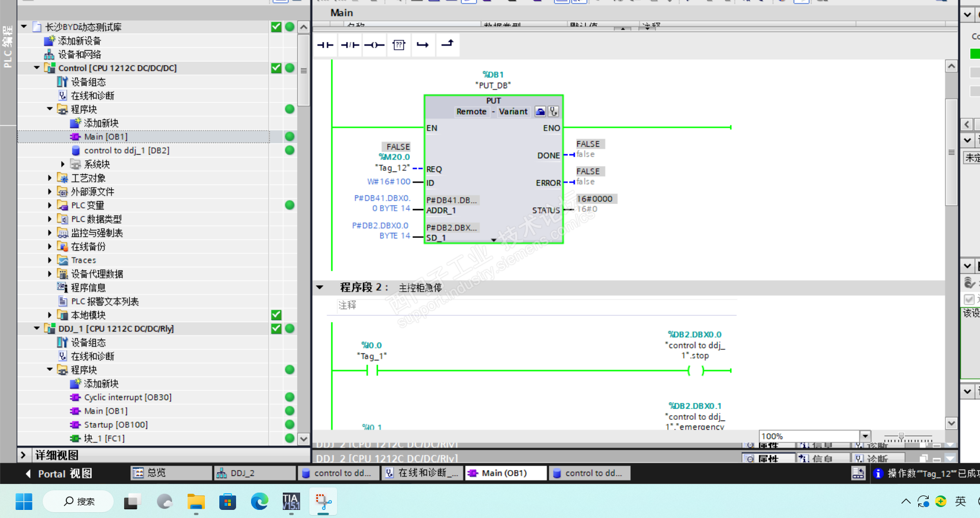Adjust the editor zoom slider handle

coord(901,437)
